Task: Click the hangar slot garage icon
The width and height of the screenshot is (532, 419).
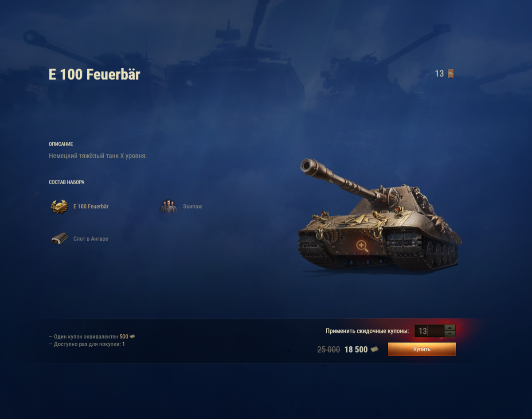Action: tap(59, 239)
